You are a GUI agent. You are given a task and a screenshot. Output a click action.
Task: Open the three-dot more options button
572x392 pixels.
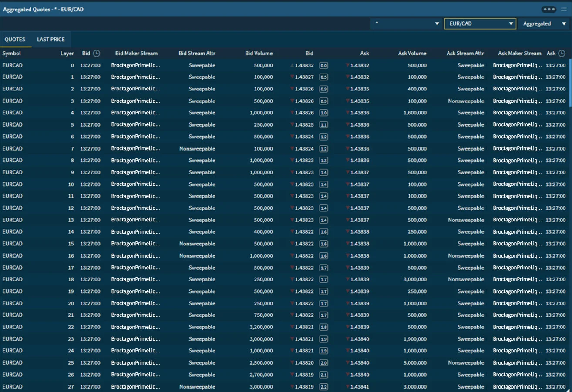tap(548, 9)
